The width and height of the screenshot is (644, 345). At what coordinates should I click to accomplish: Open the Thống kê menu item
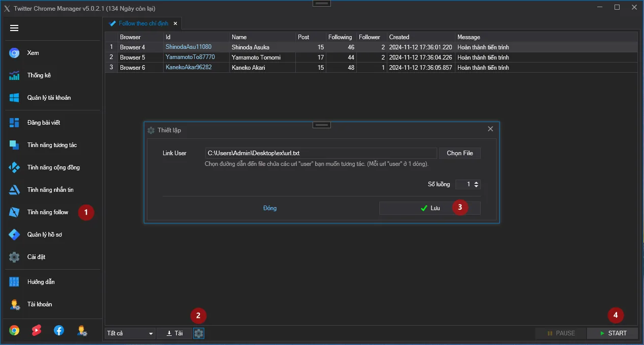coord(39,75)
